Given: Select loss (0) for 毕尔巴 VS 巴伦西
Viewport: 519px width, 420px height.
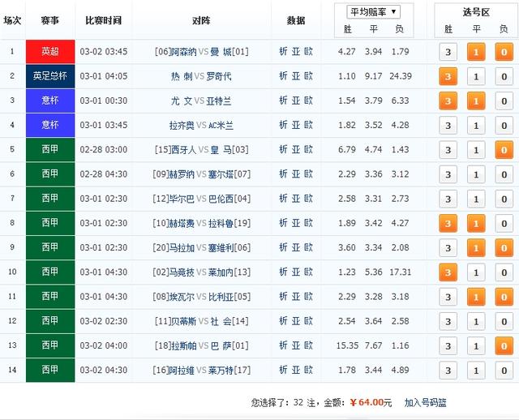Looking at the screenshot, I should pos(504,199).
